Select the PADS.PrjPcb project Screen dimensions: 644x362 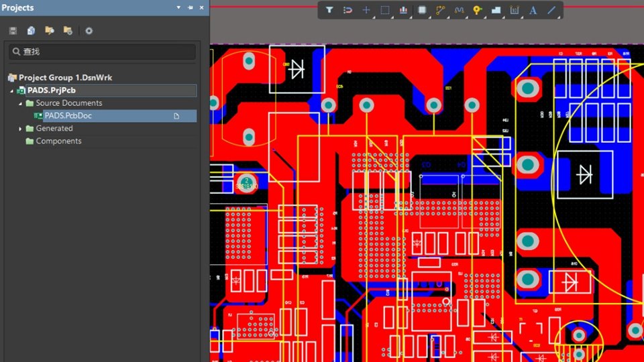(52, 90)
